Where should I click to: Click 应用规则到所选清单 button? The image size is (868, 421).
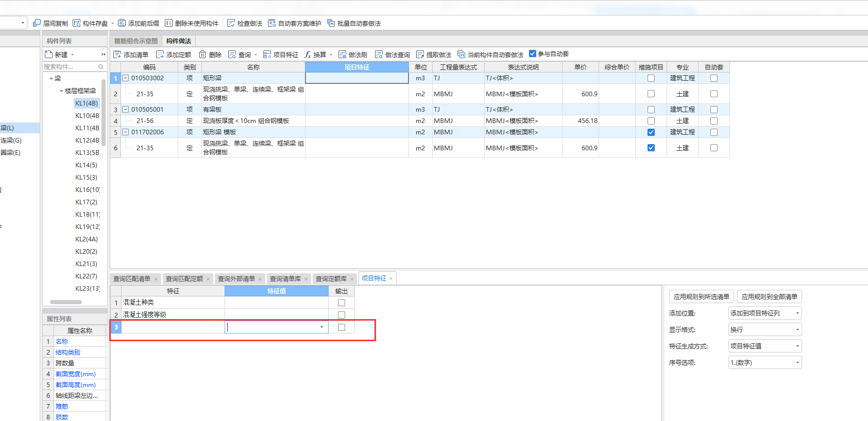[702, 296]
